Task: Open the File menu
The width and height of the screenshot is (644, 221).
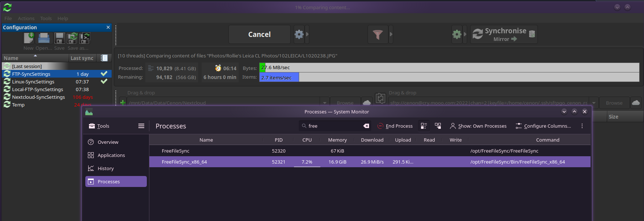Action: click(8, 18)
